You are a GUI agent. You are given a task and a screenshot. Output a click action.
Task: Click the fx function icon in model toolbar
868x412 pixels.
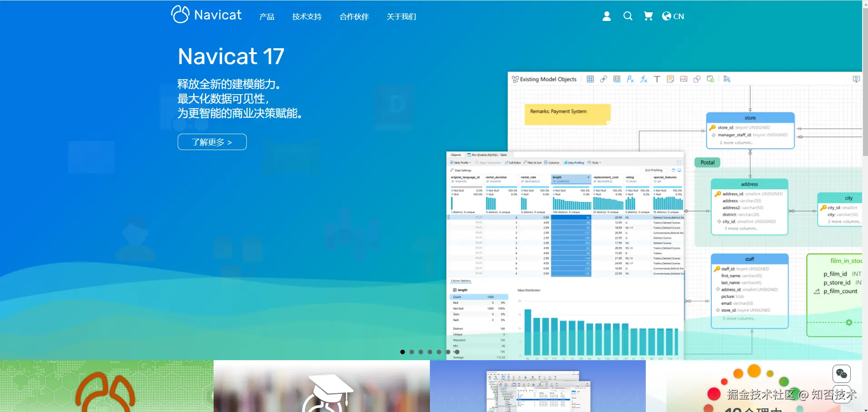coord(644,79)
